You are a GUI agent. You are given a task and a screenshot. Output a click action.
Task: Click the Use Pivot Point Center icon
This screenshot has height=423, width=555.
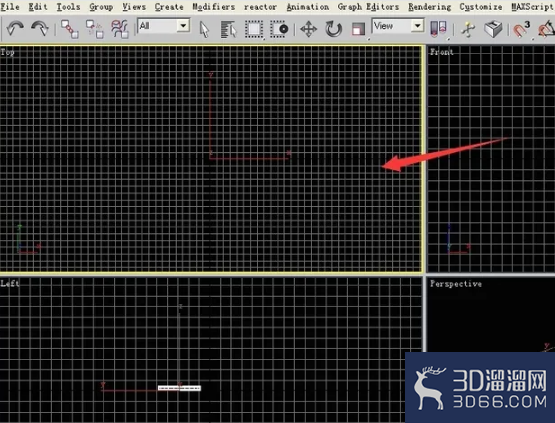tap(438, 29)
